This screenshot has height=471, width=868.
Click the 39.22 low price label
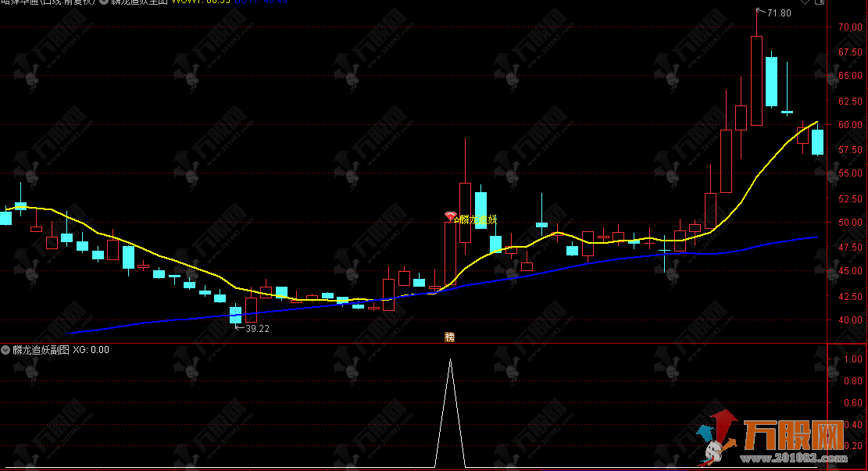click(x=257, y=329)
